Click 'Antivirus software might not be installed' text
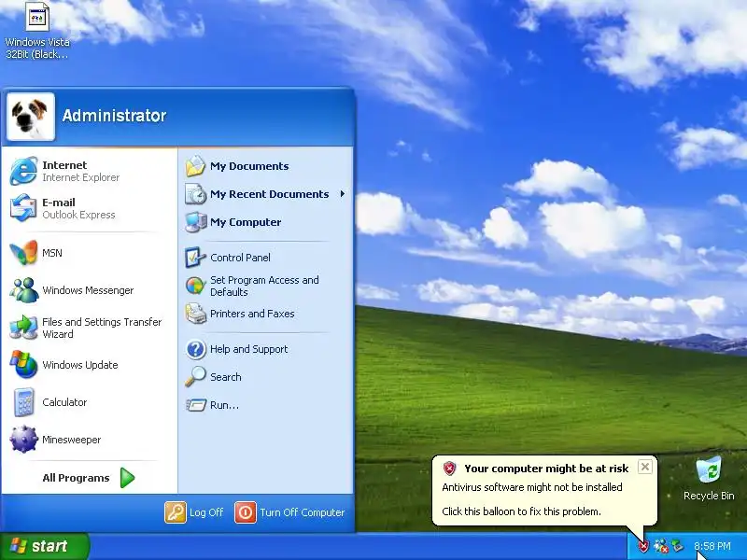 click(x=532, y=487)
